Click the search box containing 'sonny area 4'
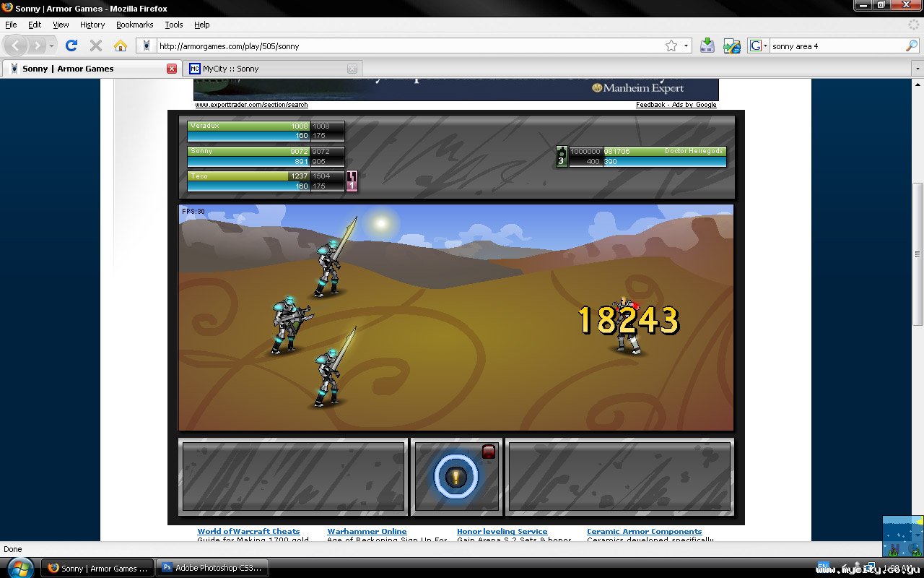The image size is (924, 578). click(837, 46)
